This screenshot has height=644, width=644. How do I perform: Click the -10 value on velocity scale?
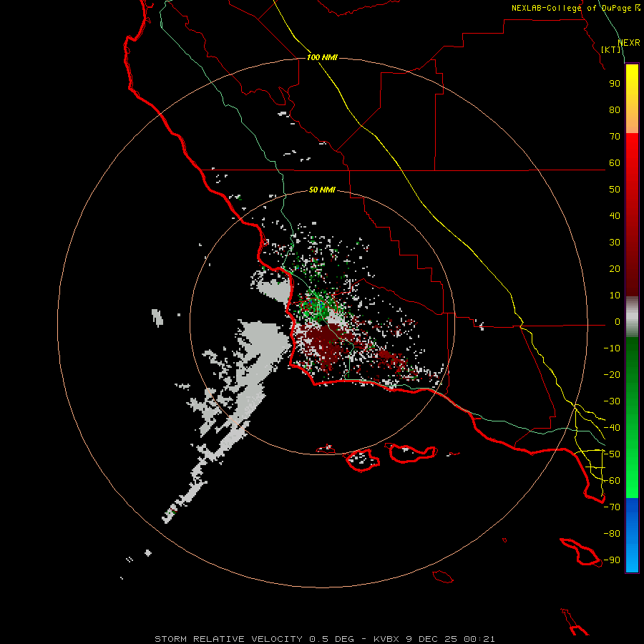pyautogui.click(x=612, y=348)
